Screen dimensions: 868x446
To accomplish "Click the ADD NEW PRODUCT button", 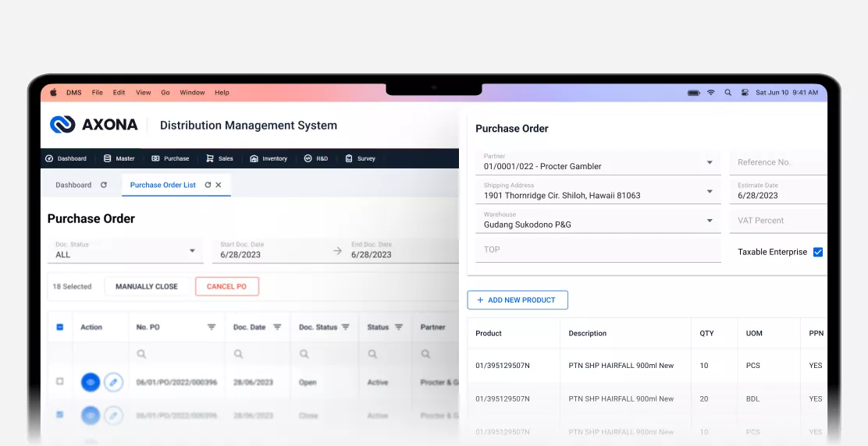I will click(518, 300).
